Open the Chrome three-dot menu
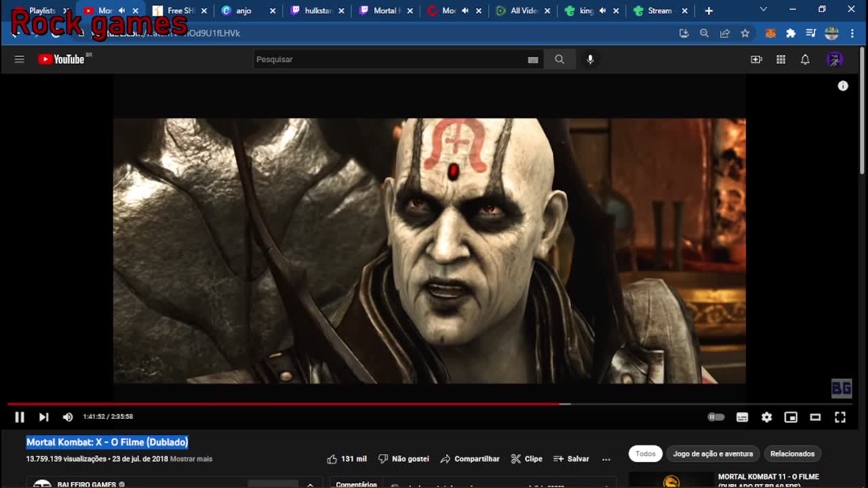 [852, 33]
